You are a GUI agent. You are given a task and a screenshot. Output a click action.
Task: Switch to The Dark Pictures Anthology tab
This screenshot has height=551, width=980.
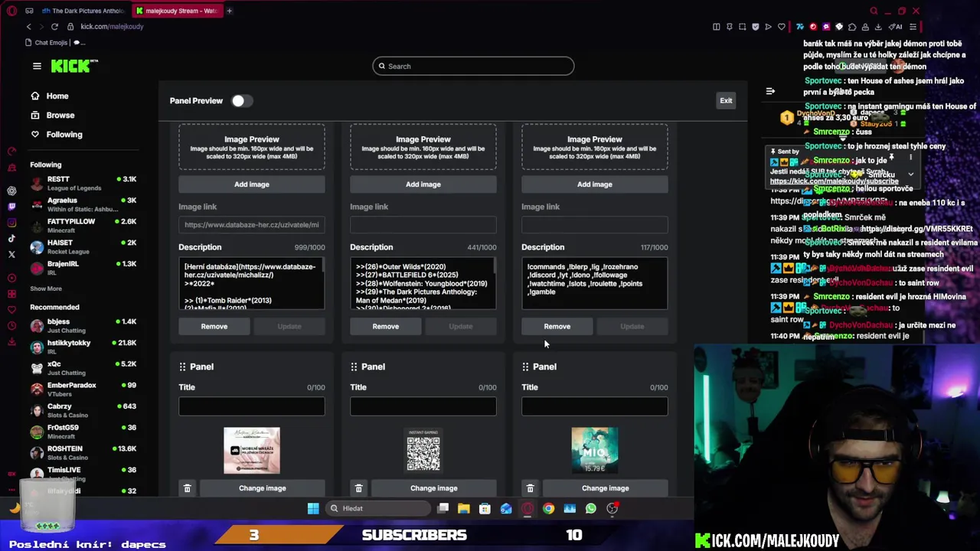(84, 11)
